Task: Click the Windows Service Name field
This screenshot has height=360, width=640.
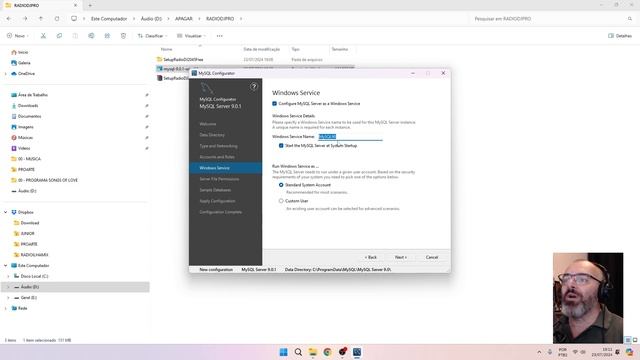Action: (x=350, y=137)
